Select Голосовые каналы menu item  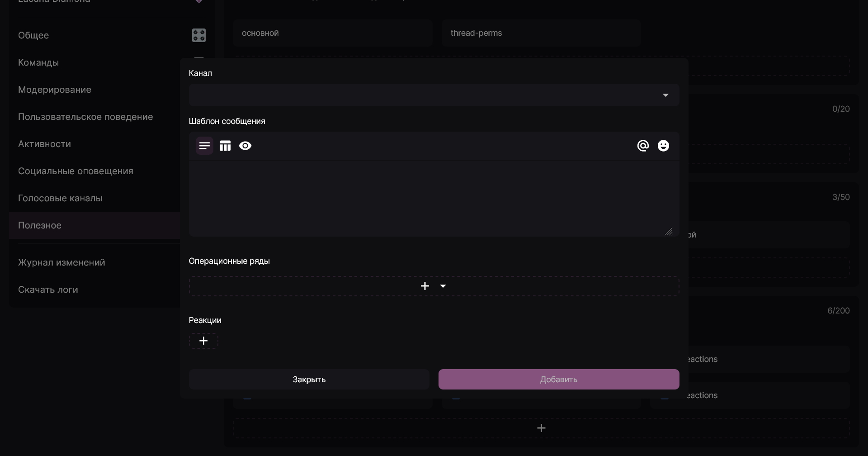pos(60,198)
